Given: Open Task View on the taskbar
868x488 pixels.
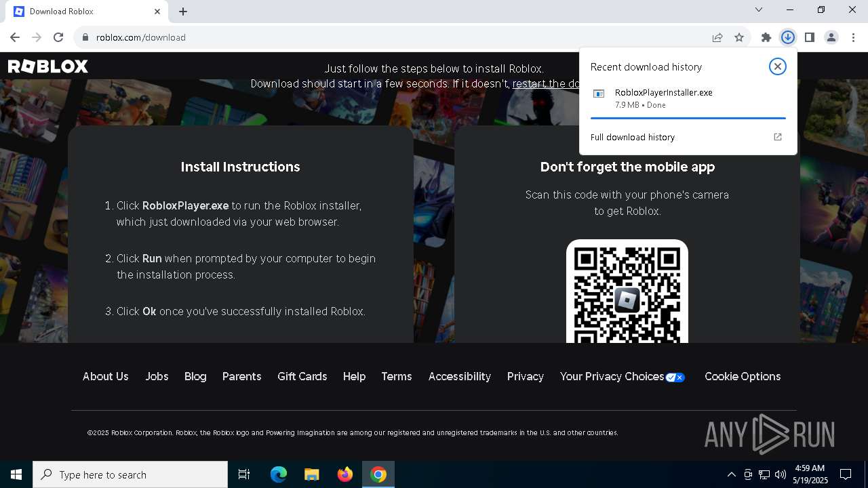Looking at the screenshot, I should pos(244,474).
